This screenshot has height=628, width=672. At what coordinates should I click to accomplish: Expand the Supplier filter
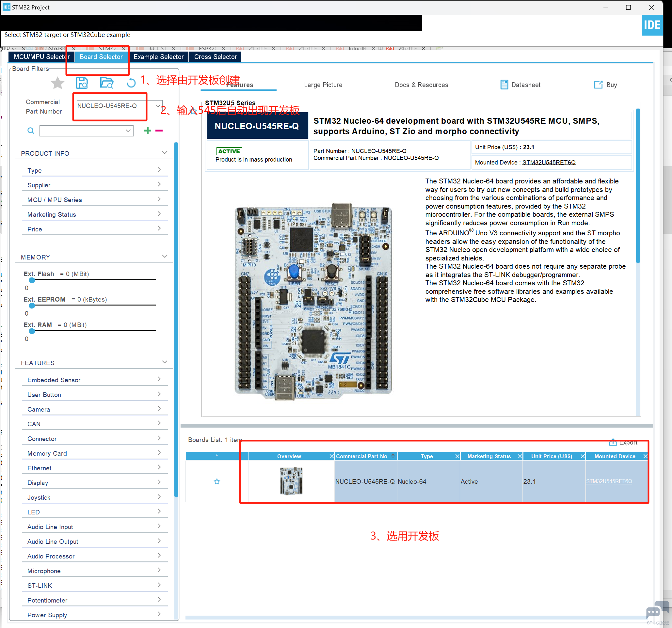pyautogui.click(x=95, y=185)
